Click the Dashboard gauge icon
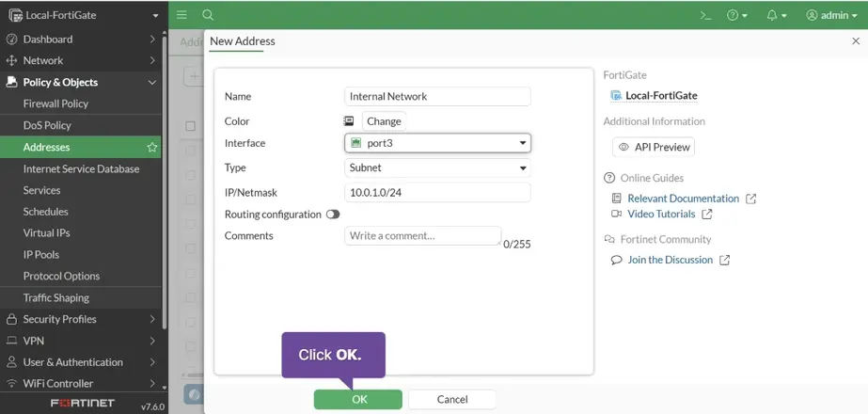This screenshot has width=868, height=414. tap(11, 40)
